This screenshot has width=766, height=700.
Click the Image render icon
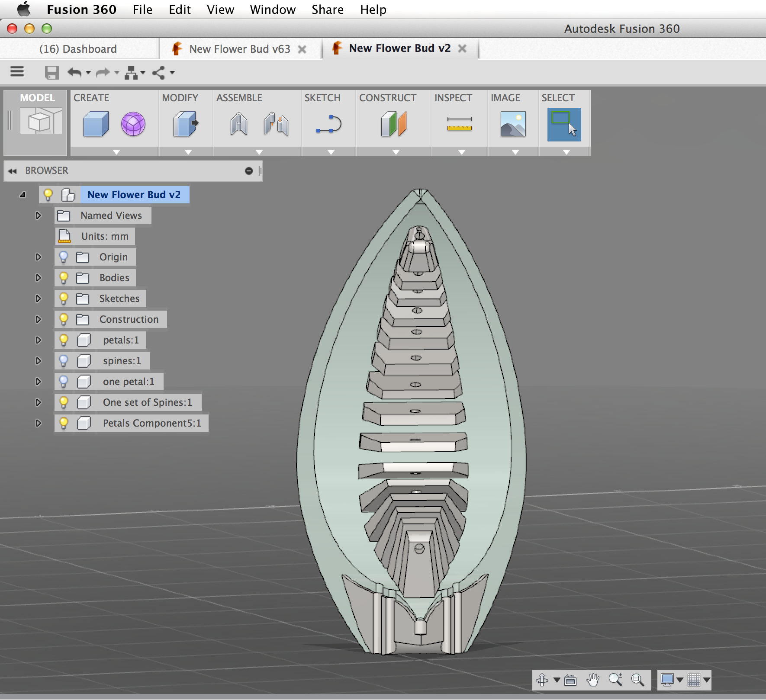point(513,124)
